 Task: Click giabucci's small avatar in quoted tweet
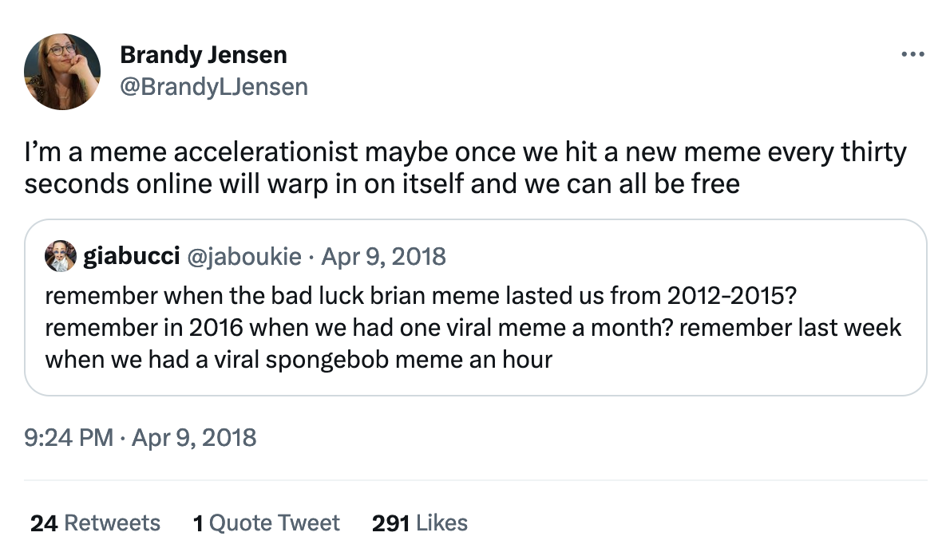click(x=61, y=256)
